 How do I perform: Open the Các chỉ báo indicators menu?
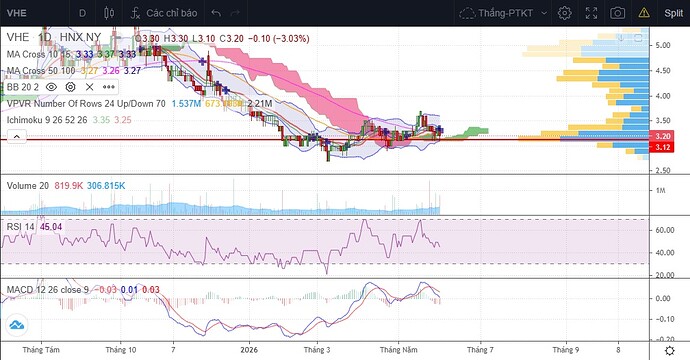click(x=164, y=13)
